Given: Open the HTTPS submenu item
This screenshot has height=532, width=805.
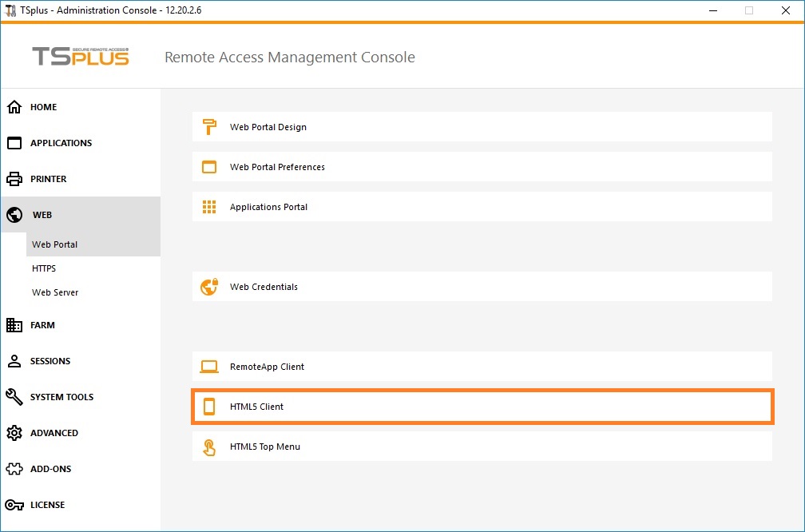Looking at the screenshot, I should (44, 268).
